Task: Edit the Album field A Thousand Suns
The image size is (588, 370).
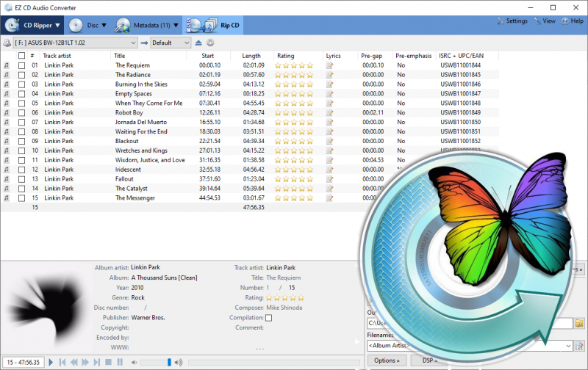Action: [x=164, y=278]
